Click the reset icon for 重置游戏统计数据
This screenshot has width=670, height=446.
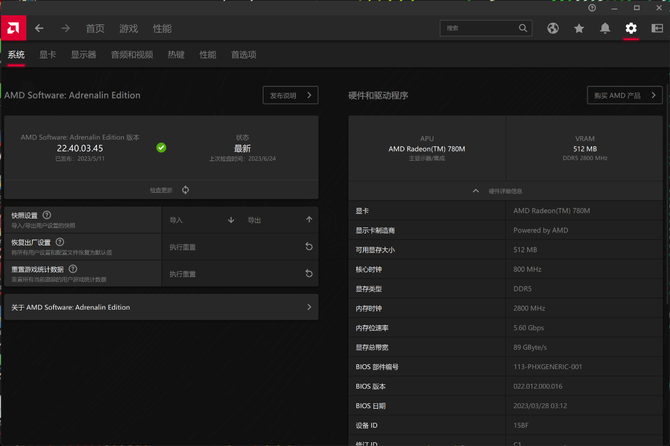coord(309,273)
